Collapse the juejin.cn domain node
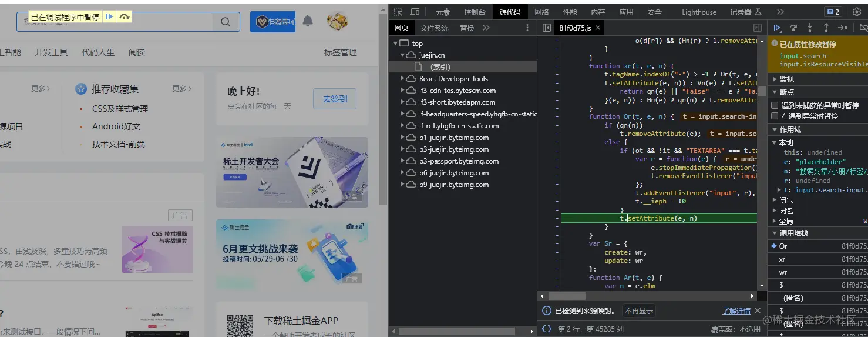 pos(403,55)
